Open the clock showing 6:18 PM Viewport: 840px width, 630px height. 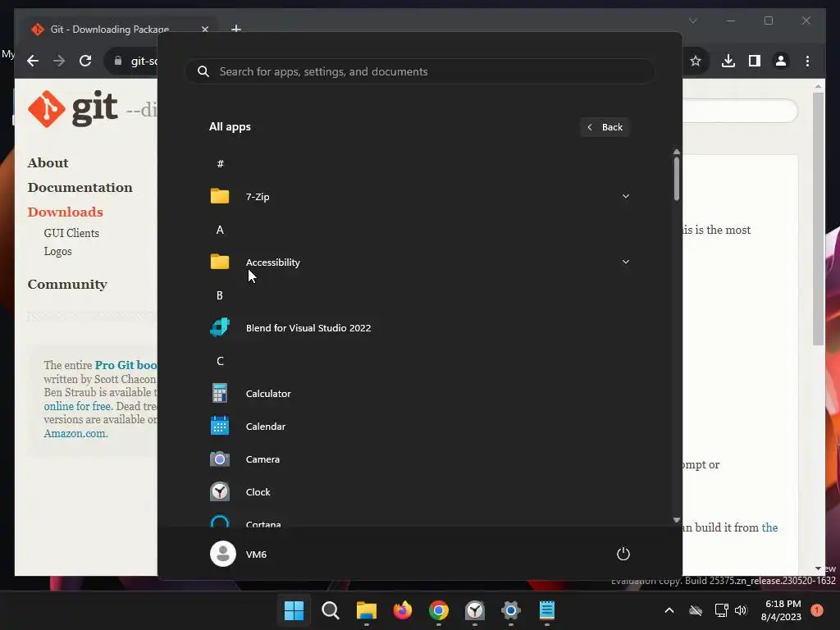[x=781, y=610]
